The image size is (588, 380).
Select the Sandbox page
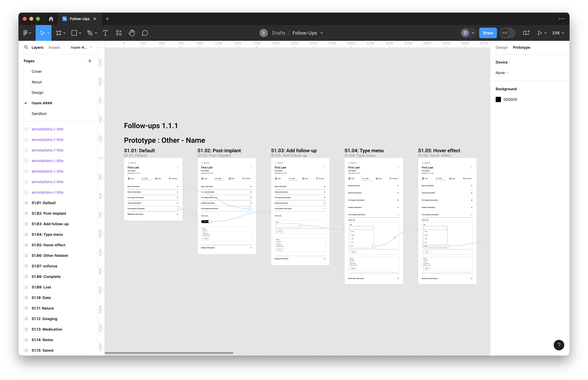(39, 113)
